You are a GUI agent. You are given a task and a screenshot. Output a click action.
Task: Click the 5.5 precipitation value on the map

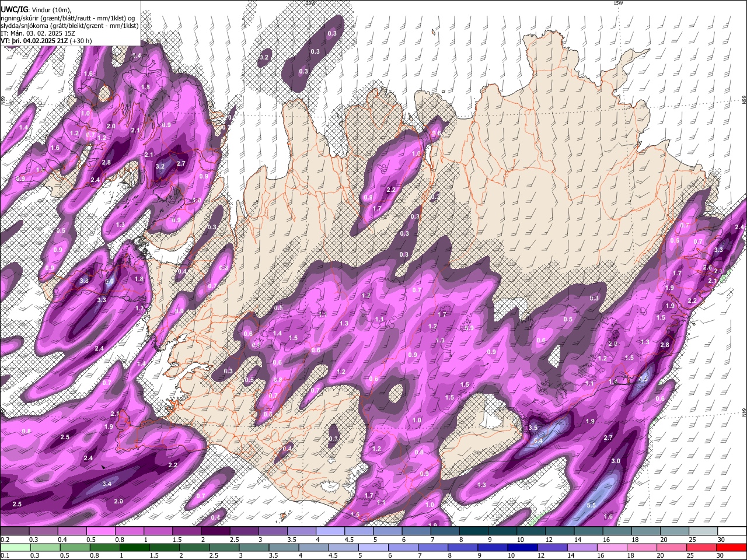coord(591,505)
